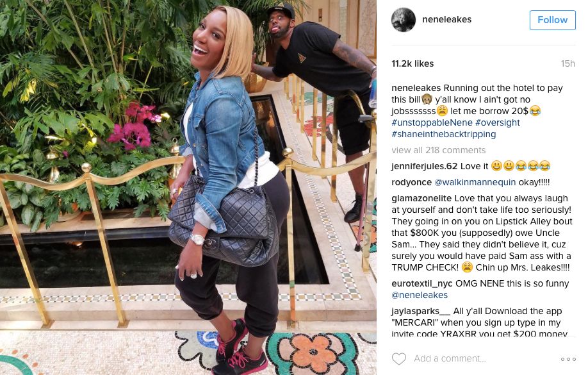View the 11.2k likes list

412,64
